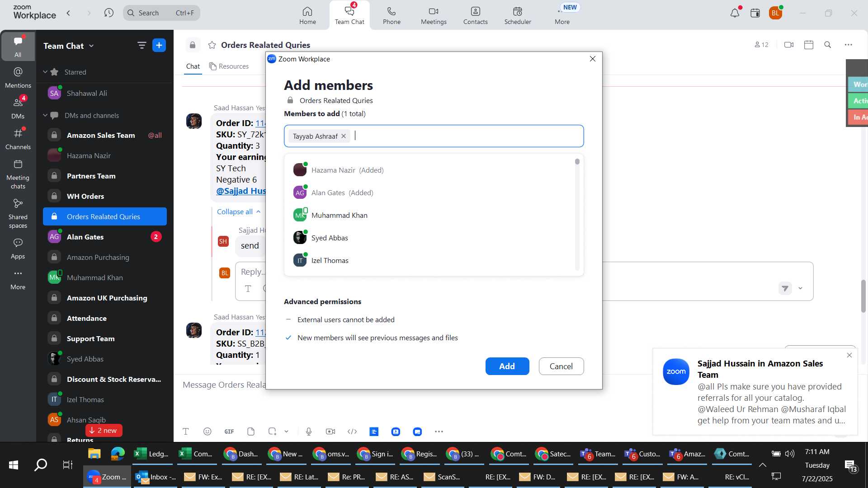Open the history clock icon
The height and width of the screenshot is (488, 868).
(x=108, y=13)
